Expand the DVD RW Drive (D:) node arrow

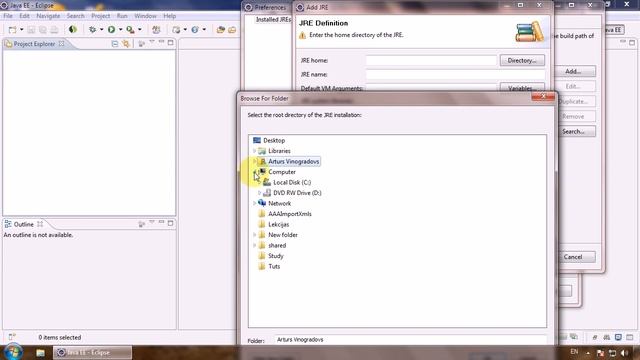(x=259, y=193)
